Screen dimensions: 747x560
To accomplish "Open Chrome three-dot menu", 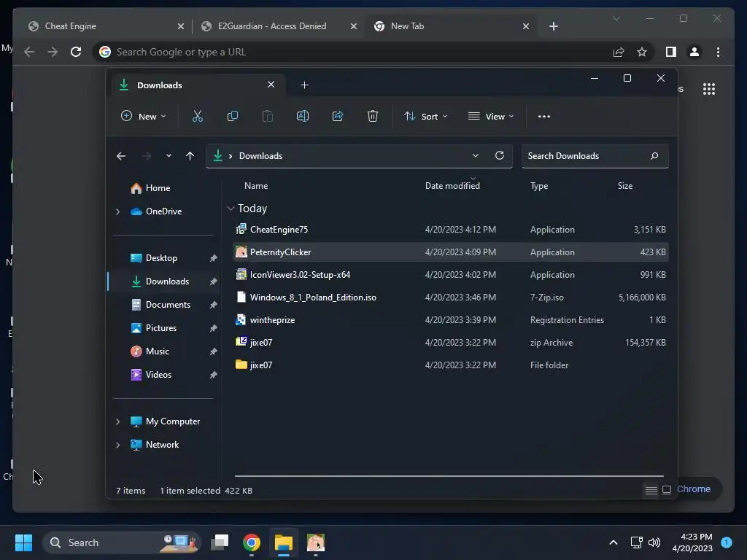I will pos(718,52).
